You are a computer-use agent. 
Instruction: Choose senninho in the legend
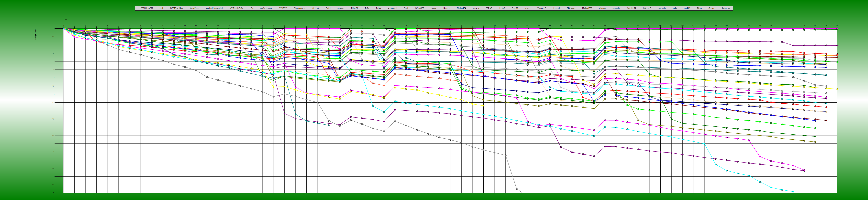(x=616, y=8)
